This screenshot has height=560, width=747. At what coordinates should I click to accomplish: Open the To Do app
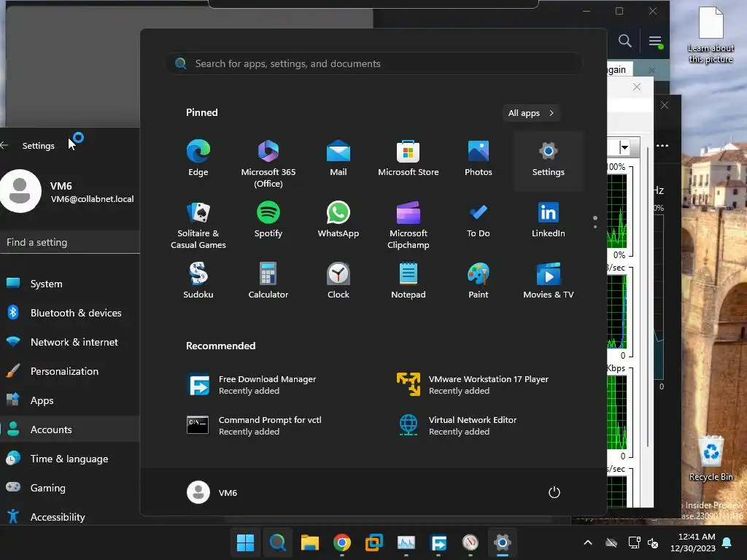pos(479,219)
